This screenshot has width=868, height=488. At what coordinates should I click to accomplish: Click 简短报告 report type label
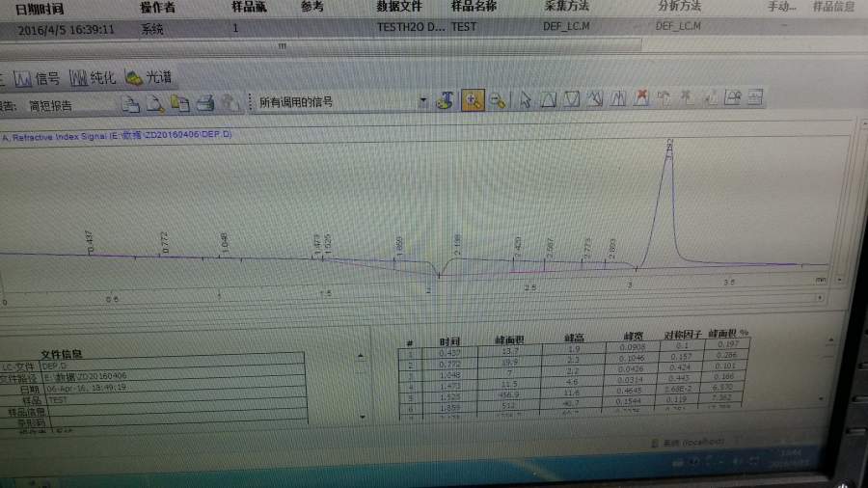coord(50,106)
